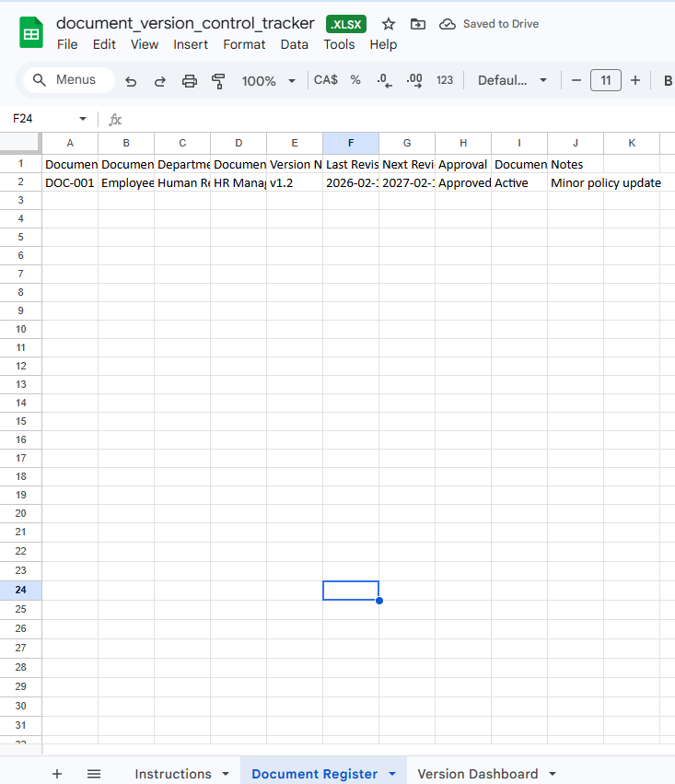Click the CA$ currency format button
This screenshot has height=784, width=675.
326,80
